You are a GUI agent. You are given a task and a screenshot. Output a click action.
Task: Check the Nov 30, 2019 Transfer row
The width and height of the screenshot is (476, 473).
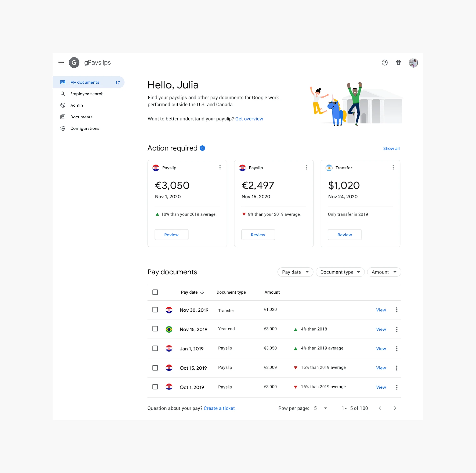(x=155, y=310)
